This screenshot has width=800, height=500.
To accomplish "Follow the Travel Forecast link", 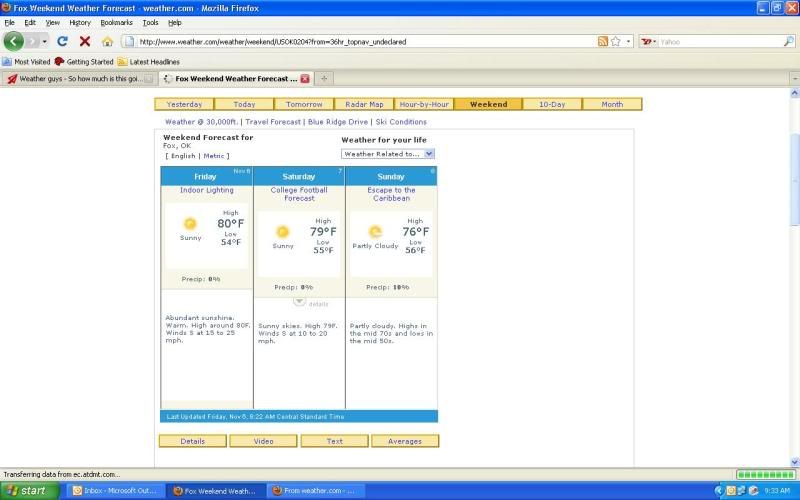I will (273, 122).
